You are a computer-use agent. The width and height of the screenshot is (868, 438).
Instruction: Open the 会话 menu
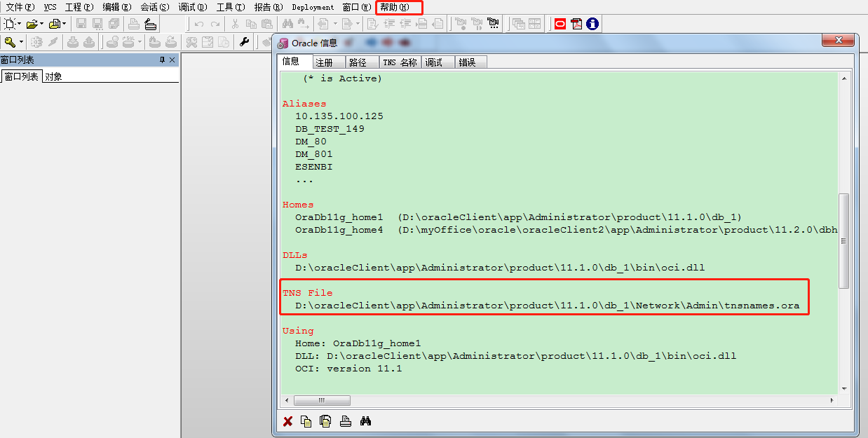pos(154,7)
